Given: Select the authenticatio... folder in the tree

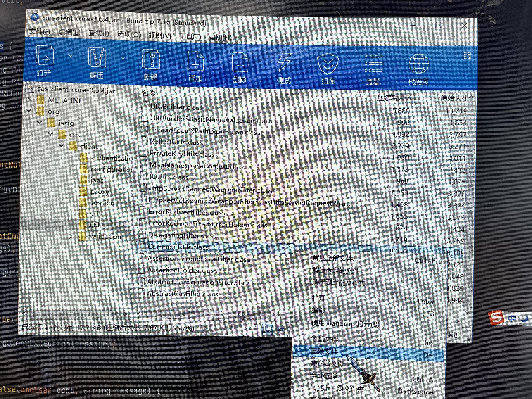Looking at the screenshot, I should pyautogui.click(x=112, y=158).
